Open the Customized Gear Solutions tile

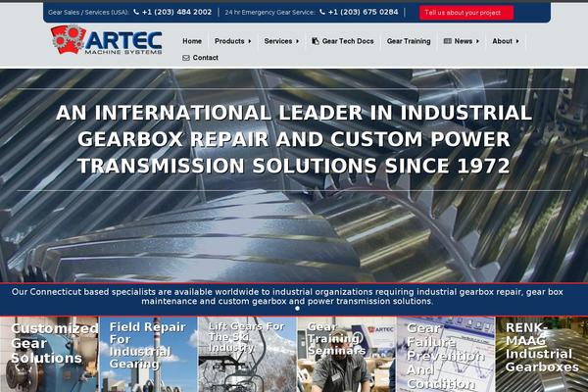(x=49, y=354)
